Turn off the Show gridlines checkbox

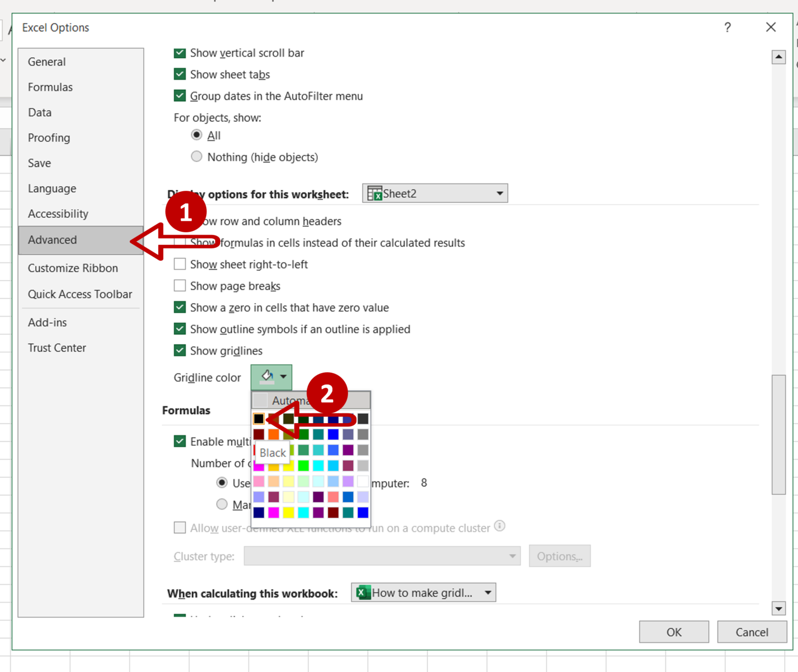tap(180, 350)
